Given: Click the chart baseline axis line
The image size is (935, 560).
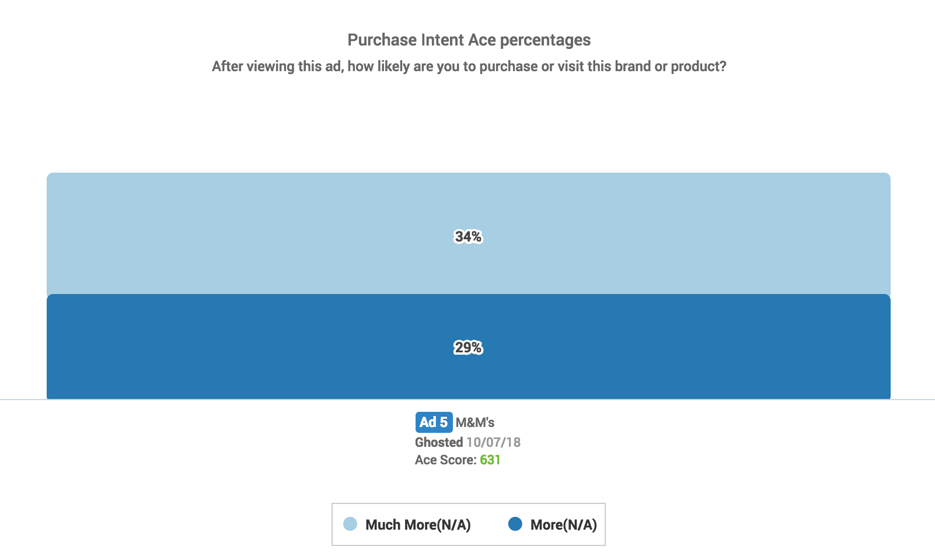Looking at the screenshot, I should [467, 400].
